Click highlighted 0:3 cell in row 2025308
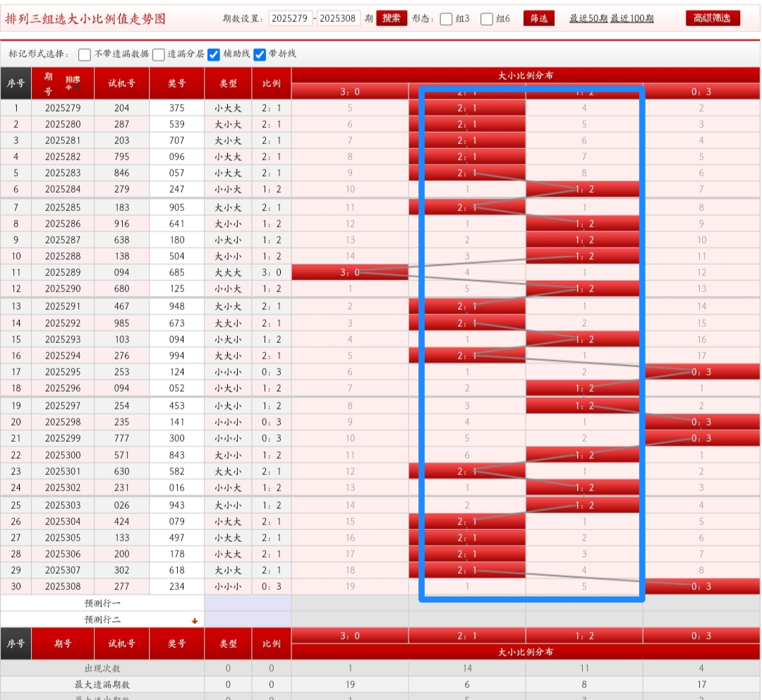The width and height of the screenshot is (762, 700). click(x=701, y=586)
